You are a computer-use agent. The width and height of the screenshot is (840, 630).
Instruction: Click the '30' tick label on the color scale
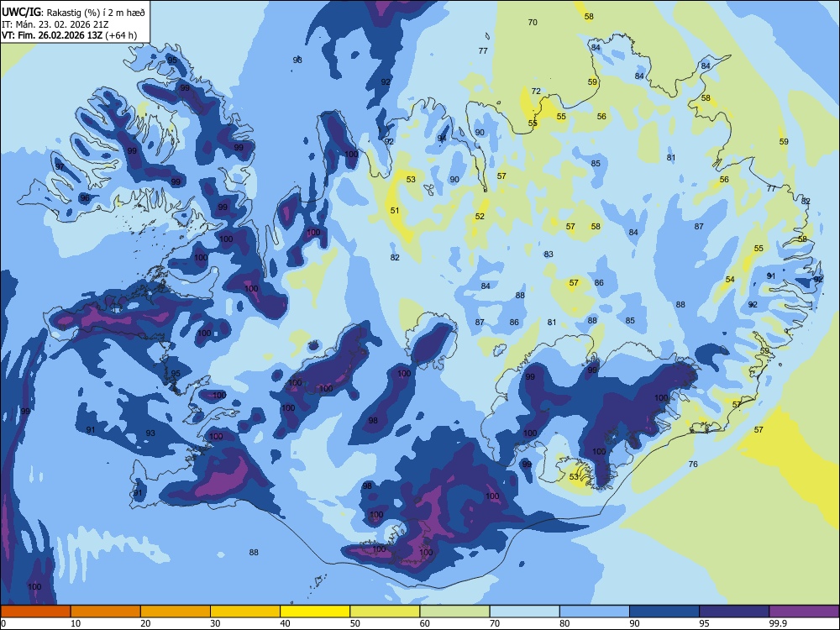(215, 623)
